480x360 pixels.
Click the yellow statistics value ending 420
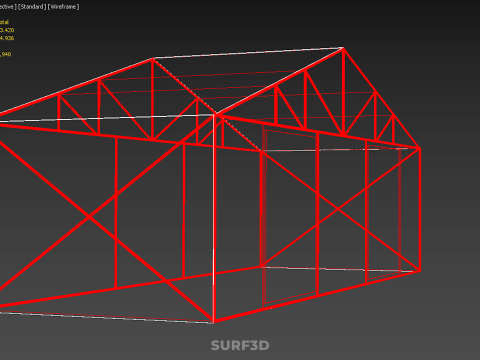tap(7, 30)
